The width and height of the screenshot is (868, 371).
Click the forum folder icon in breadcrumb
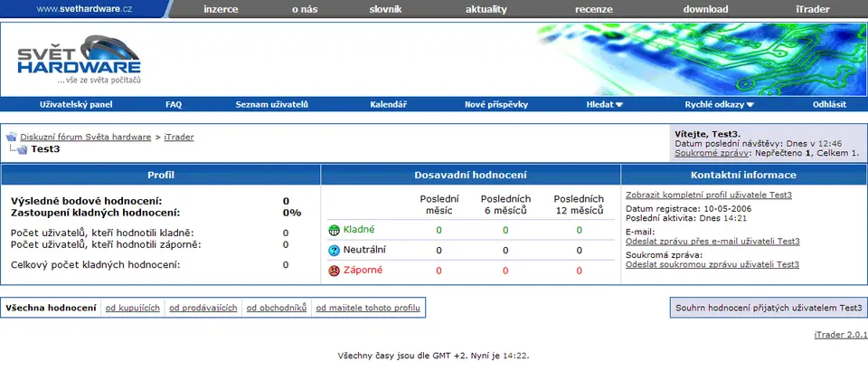pyautogui.click(x=12, y=138)
